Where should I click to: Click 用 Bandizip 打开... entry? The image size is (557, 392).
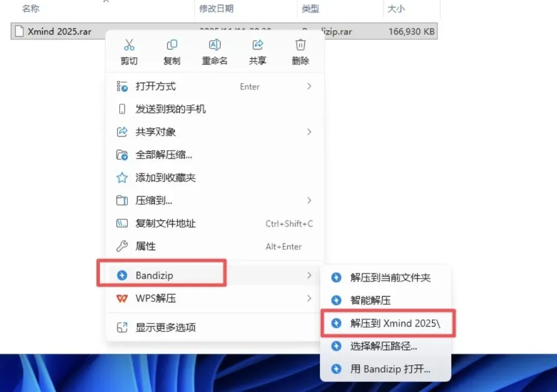tap(386, 369)
